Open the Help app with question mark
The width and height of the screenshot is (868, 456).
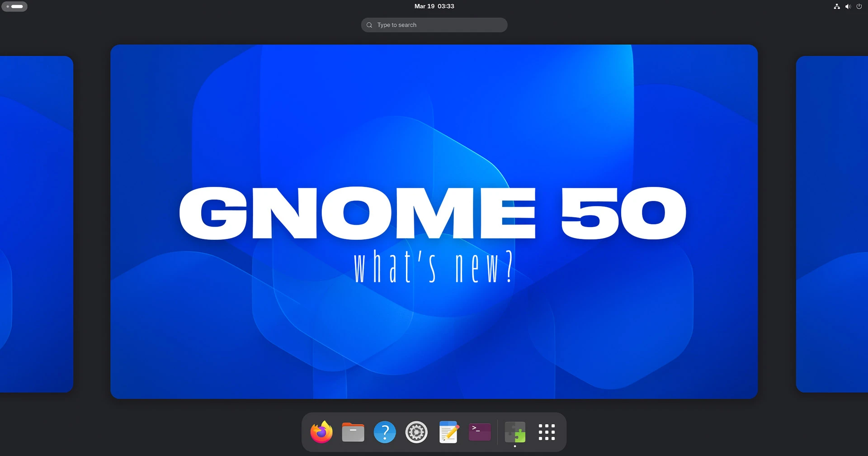[x=385, y=432]
